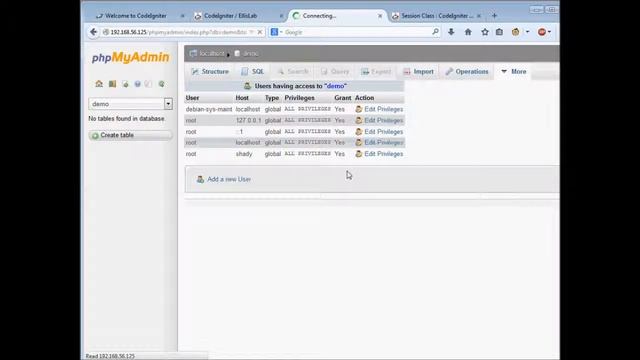
Task: Click the "demo" link in heading
Action: click(x=336, y=86)
